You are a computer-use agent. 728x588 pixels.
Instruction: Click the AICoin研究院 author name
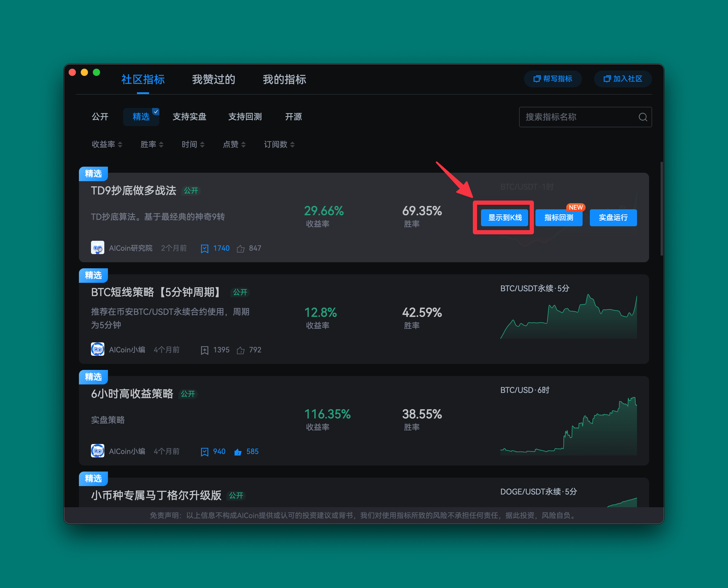[131, 248]
